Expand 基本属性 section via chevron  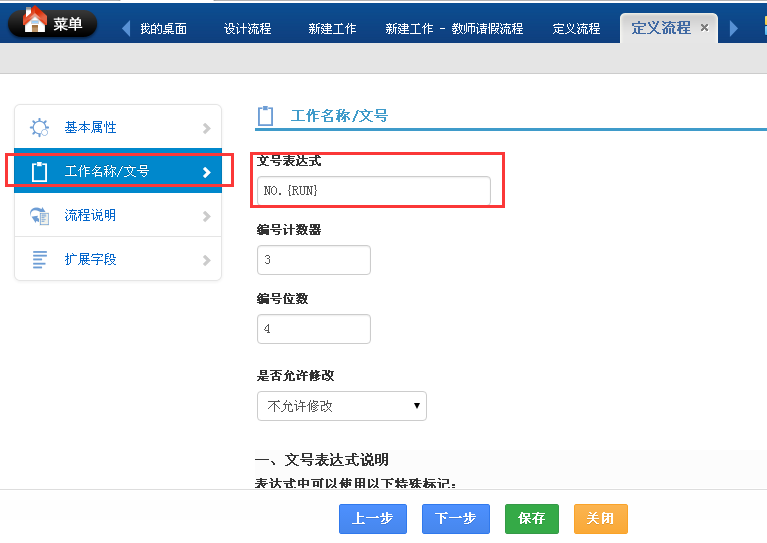pyautogui.click(x=206, y=128)
